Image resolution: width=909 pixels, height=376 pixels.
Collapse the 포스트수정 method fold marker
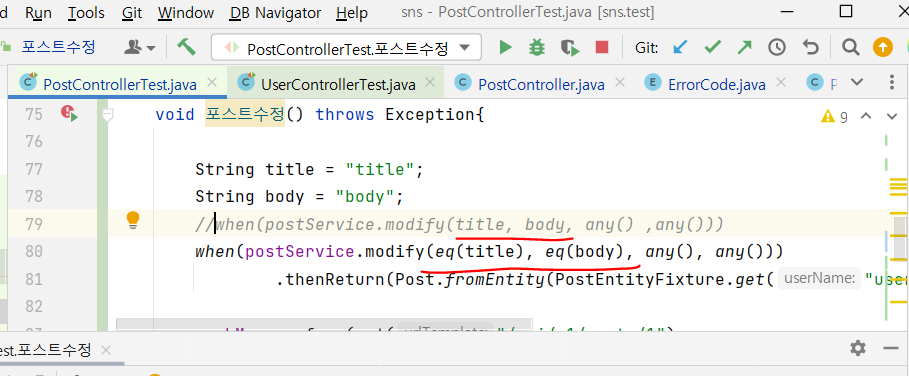pos(107,115)
